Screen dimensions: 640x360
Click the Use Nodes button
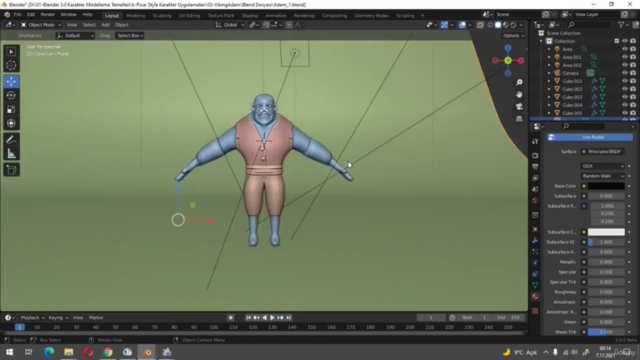[590, 138]
